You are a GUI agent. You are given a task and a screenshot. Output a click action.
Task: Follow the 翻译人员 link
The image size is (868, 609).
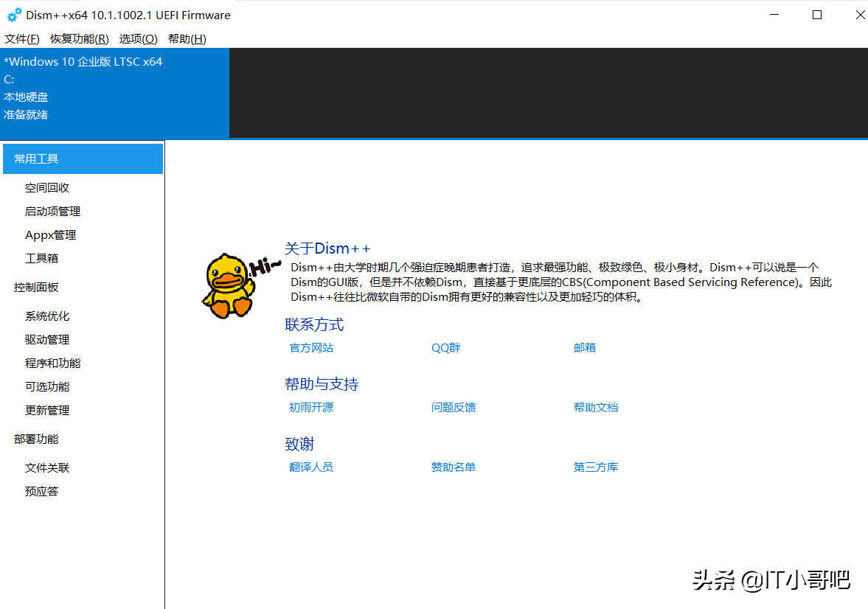[311, 467]
